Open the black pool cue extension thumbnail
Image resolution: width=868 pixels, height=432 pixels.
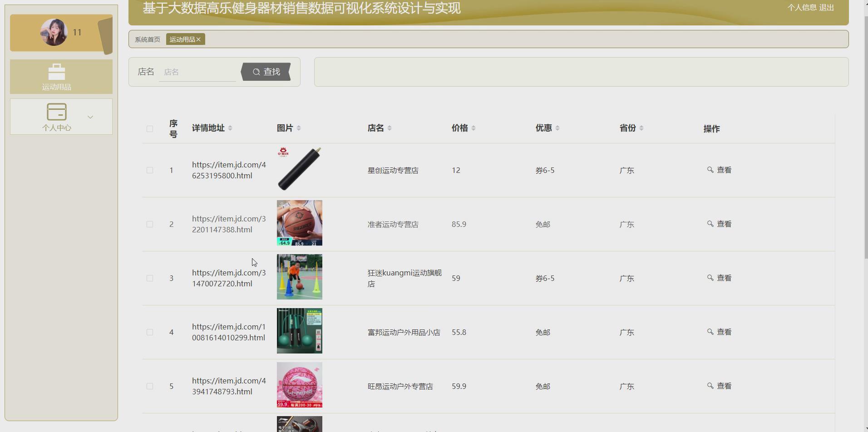tap(300, 169)
